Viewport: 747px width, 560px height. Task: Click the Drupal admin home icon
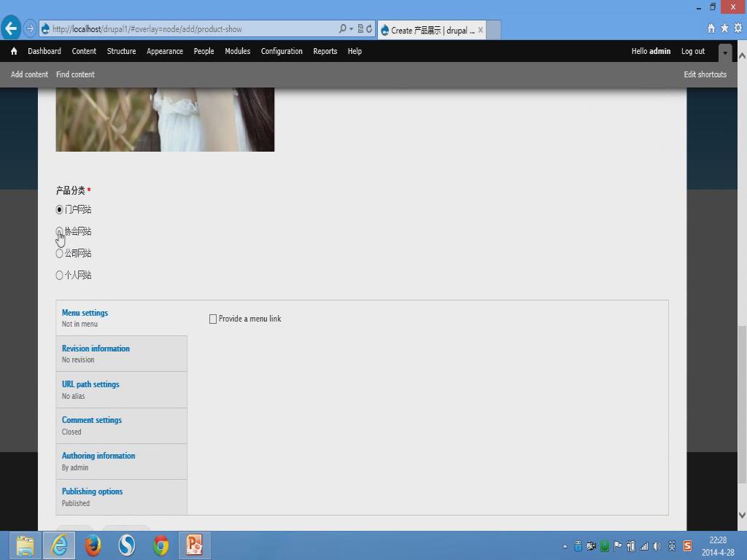pos(14,51)
